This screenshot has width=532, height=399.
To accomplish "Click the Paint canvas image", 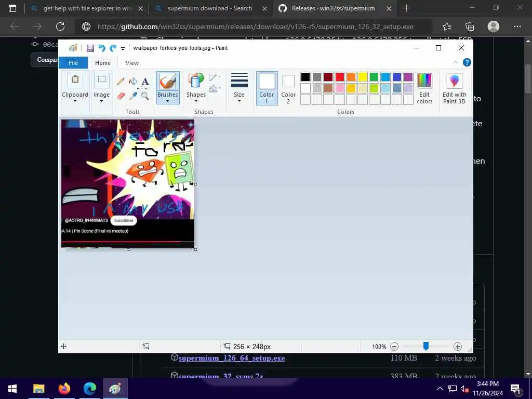I will [x=128, y=183].
